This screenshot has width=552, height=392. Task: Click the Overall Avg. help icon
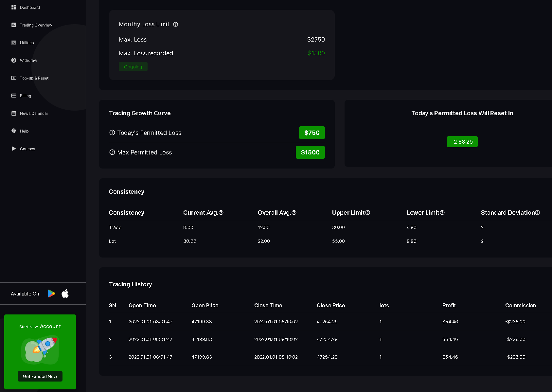coord(294,213)
